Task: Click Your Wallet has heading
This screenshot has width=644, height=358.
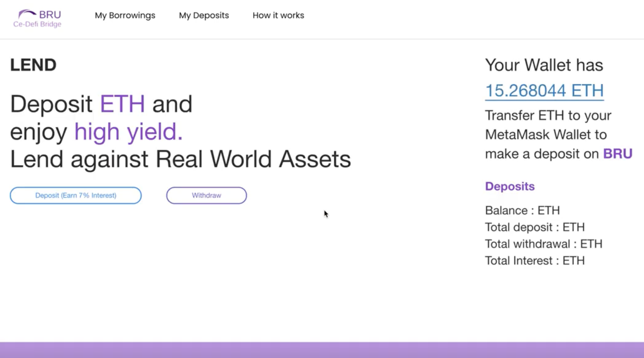Action: click(x=544, y=65)
